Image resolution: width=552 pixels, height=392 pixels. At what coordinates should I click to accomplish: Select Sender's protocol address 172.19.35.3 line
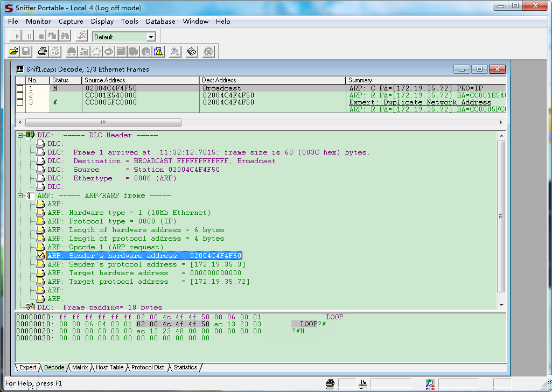146,264
